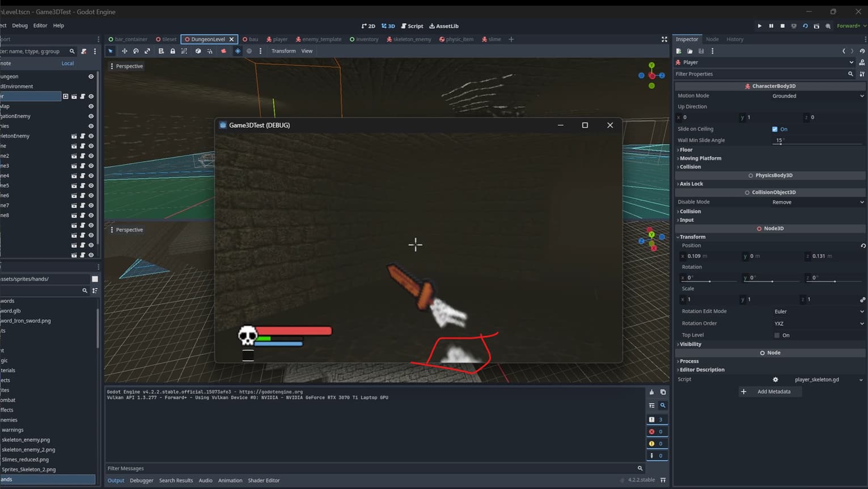Select the Rotate tool in the 3D toolbar
Image resolution: width=868 pixels, height=489 pixels.
(x=136, y=50)
